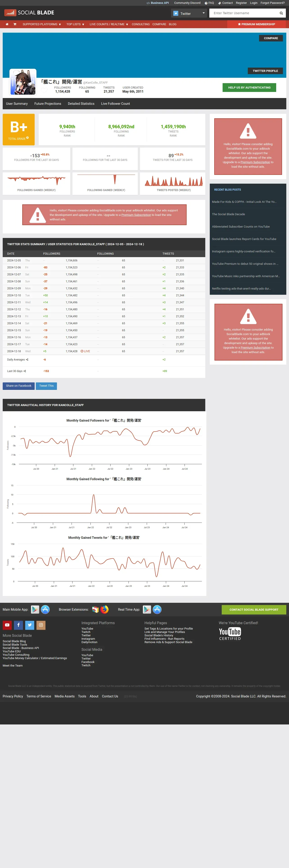
Task: Open Privacy Policy footer link
Action: 13,696
